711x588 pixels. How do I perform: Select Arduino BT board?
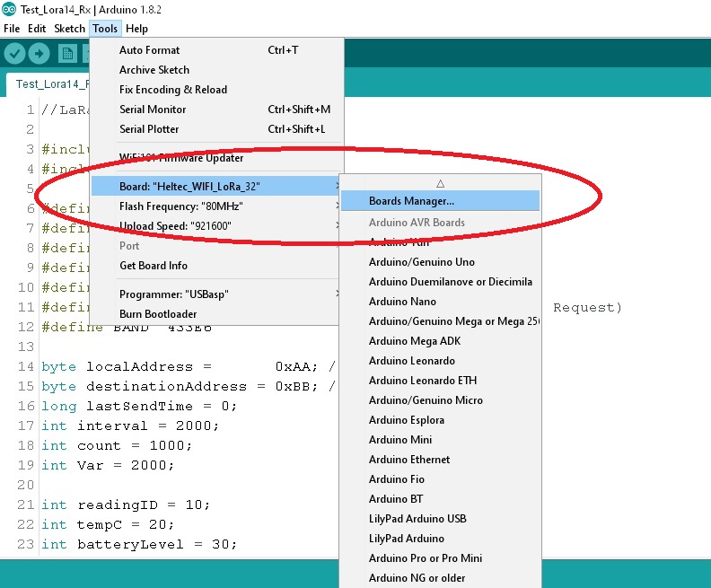pyautogui.click(x=440, y=499)
